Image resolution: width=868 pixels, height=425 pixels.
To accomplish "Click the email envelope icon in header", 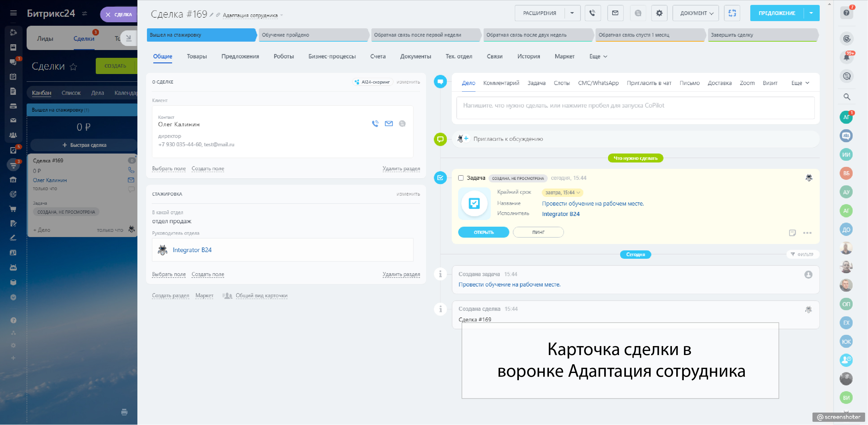I will click(615, 13).
